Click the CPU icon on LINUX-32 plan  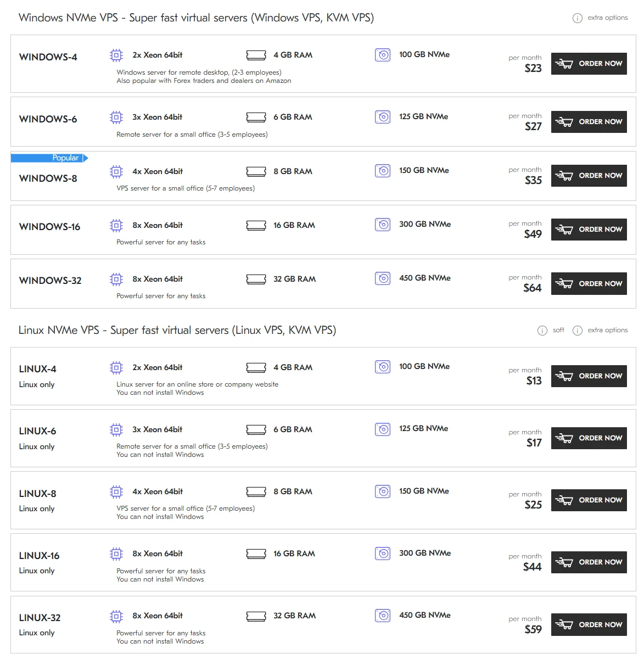click(x=116, y=616)
